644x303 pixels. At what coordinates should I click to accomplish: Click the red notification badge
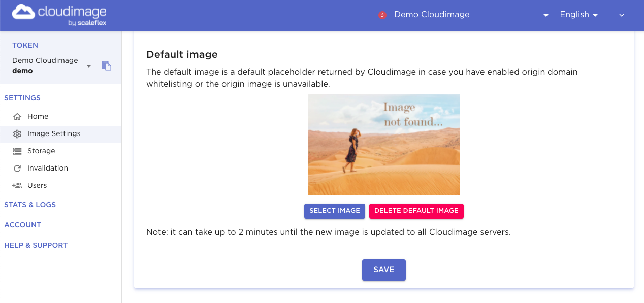[x=382, y=15]
